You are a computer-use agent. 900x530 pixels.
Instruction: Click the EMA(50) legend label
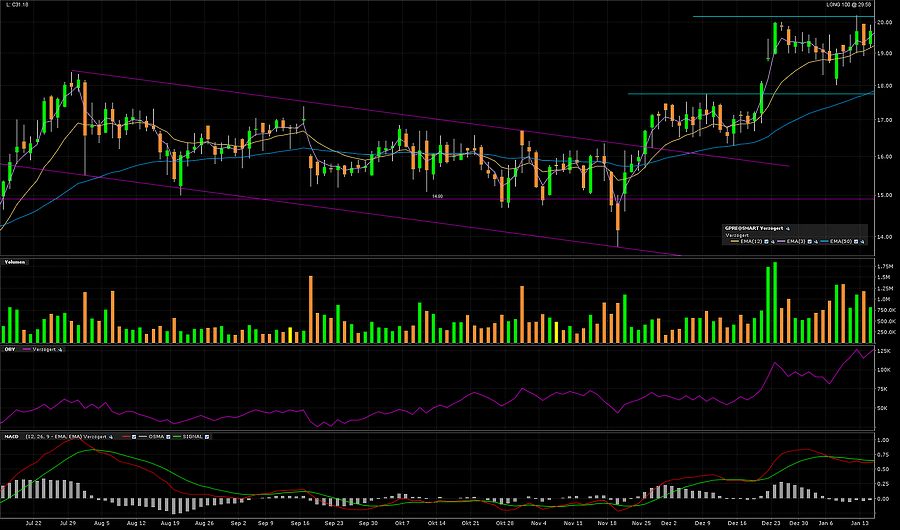click(840, 242)
